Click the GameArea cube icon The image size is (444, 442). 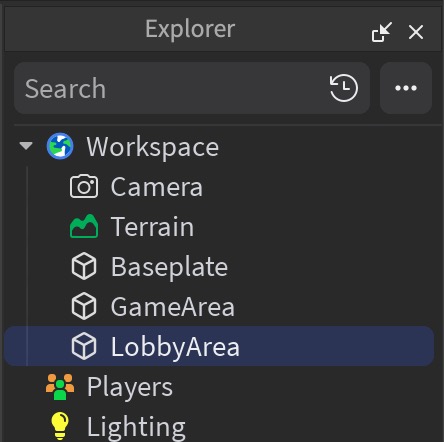click(x=84, y=306)
